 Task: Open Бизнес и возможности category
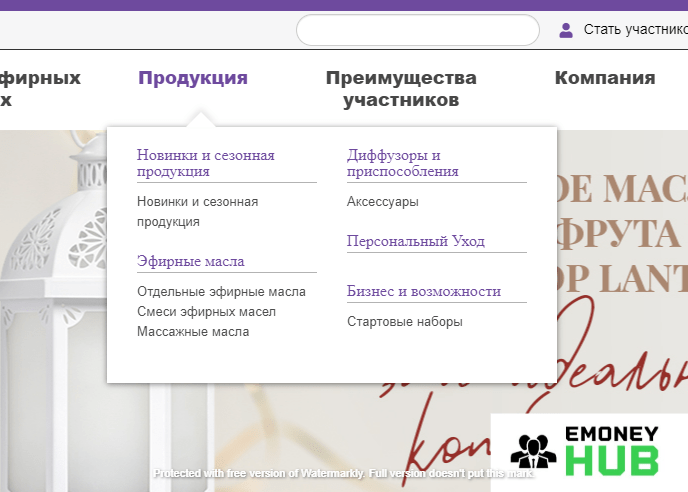pos(423,291)
